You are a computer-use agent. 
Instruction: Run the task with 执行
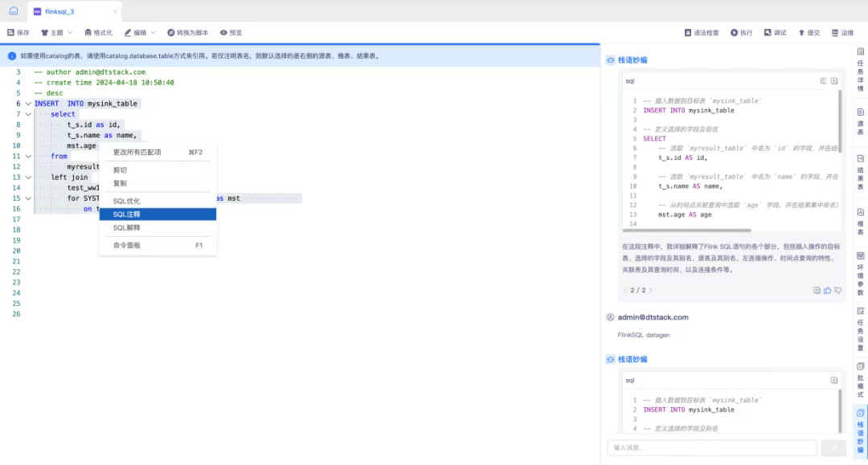point(741,33)
